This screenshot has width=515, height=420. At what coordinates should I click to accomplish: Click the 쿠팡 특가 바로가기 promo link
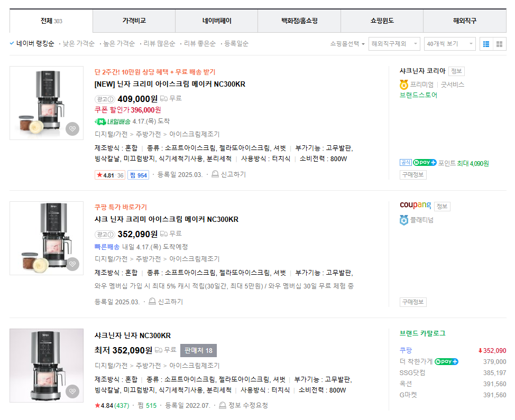[121, 207]
